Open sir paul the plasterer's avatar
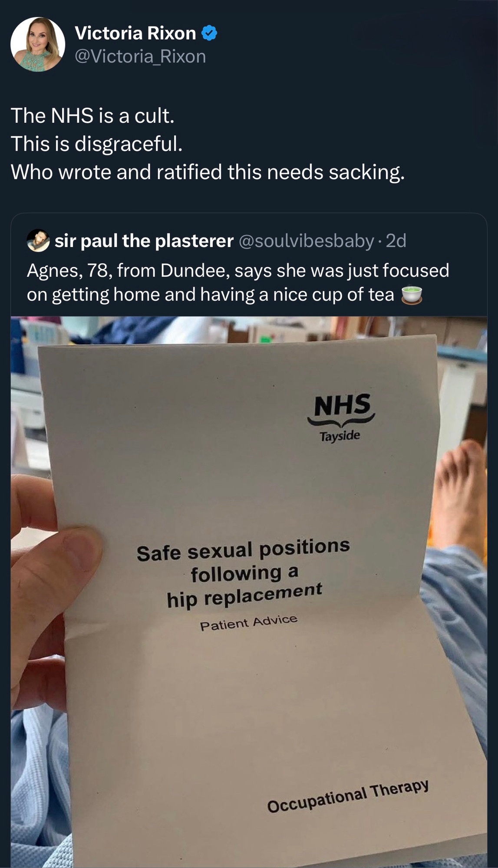 (38, 240)
